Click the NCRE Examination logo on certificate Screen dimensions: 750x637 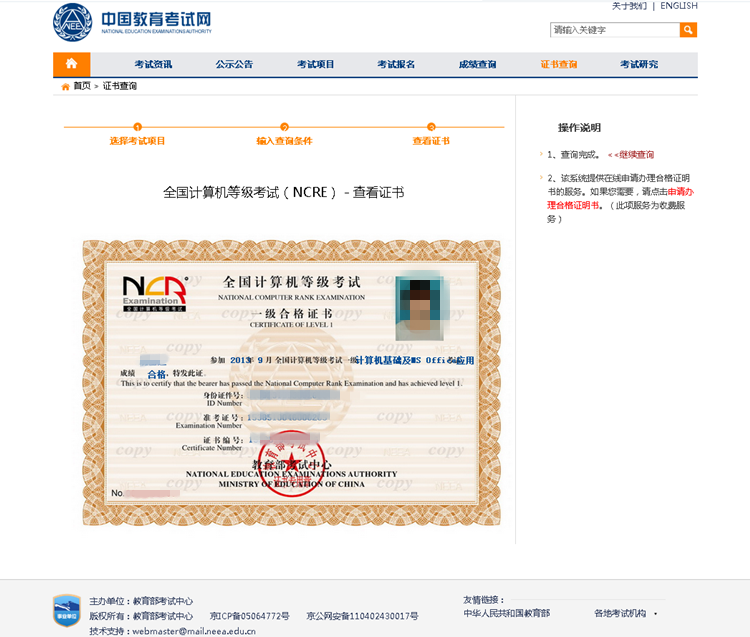[154, 294]
